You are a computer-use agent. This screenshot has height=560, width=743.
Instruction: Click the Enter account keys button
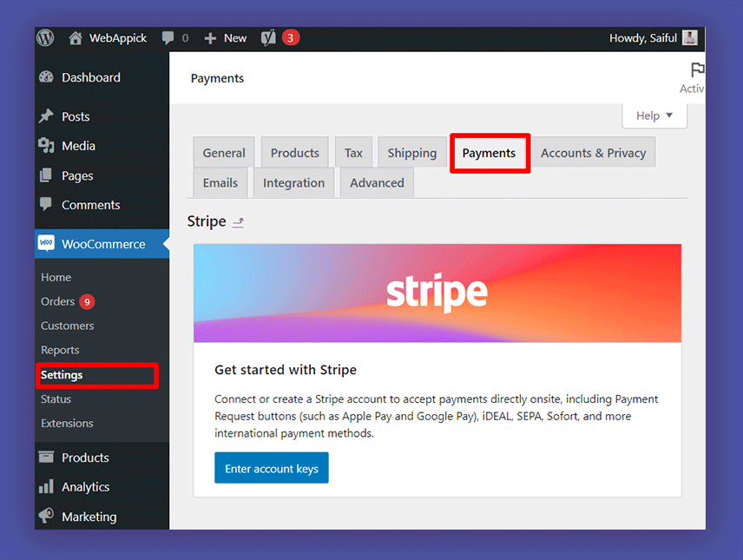tap(272, 468)
